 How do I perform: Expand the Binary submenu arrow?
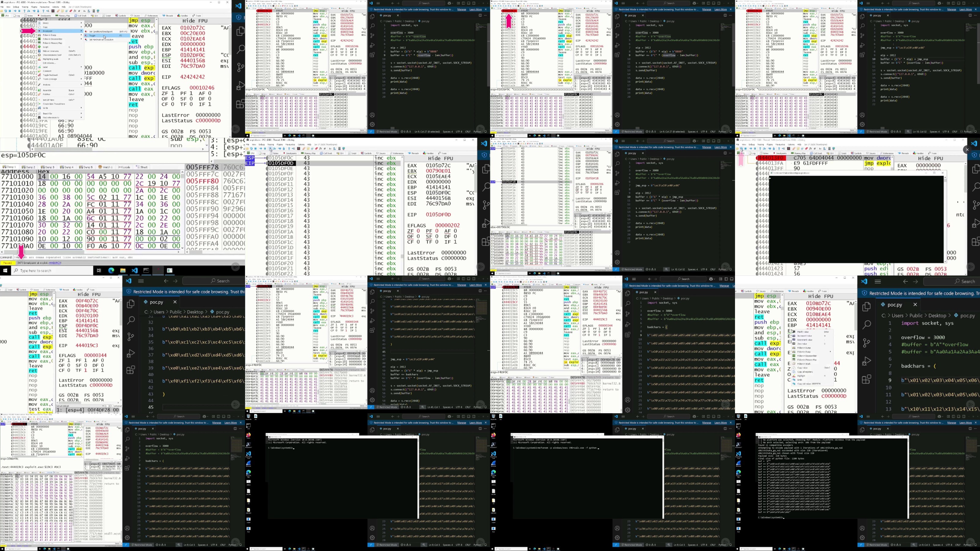pyautogui.click(x=81, y=23)
